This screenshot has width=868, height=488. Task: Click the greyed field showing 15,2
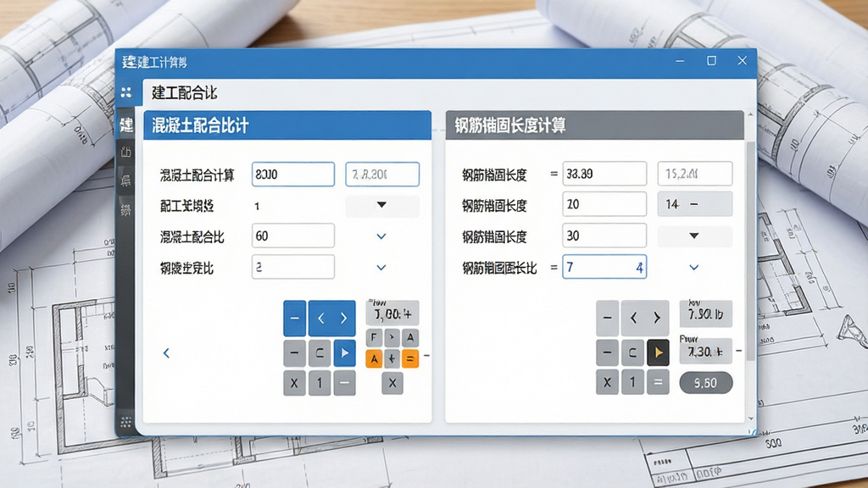(695, 174)
